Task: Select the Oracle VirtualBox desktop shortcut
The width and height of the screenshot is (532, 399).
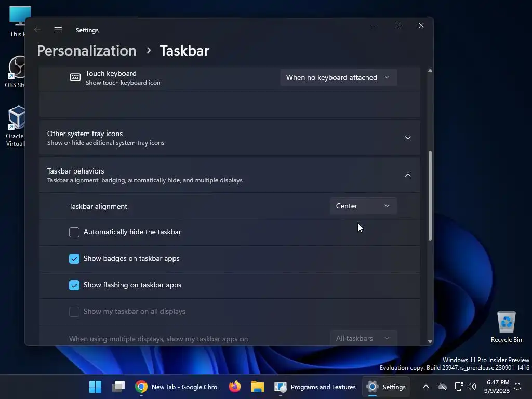Action: pos(16,126)
